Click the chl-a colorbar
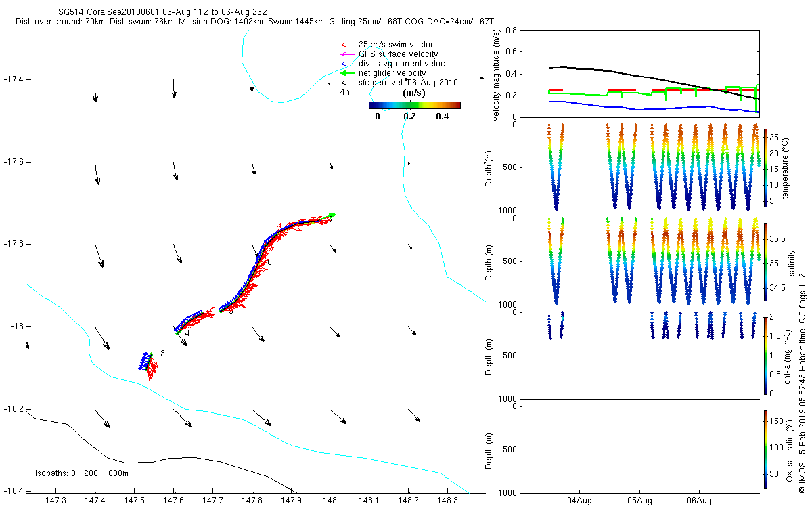 [765, 355]
